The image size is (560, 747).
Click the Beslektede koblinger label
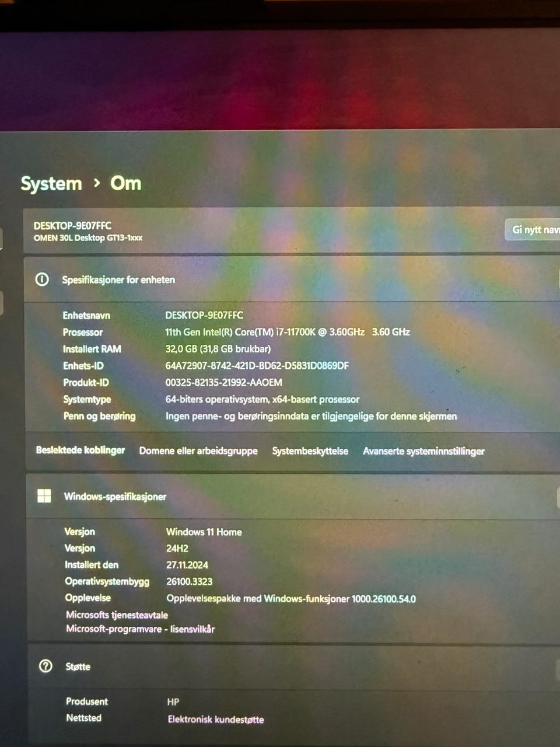[80, 450]
